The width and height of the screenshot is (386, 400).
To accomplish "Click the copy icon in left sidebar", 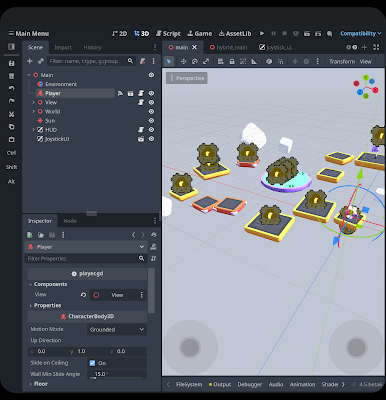I will (11, 127).
